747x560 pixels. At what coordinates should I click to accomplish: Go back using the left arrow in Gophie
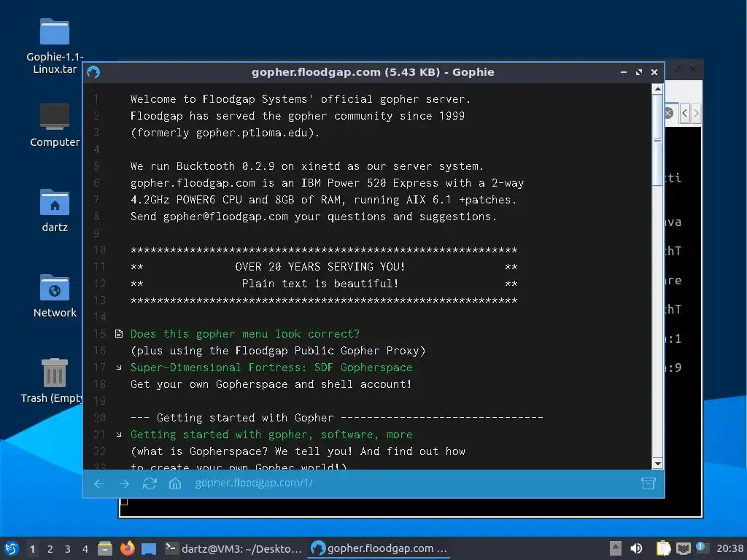click(98, 484)
